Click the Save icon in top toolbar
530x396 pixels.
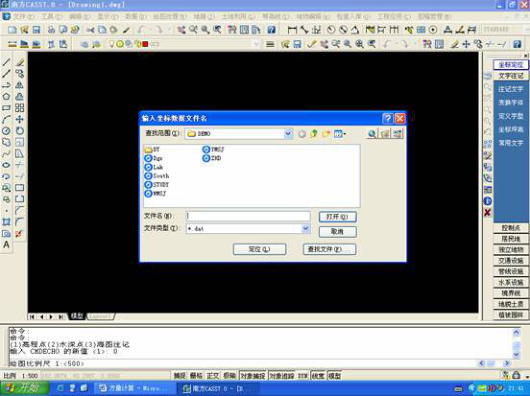tap(36, 30)
